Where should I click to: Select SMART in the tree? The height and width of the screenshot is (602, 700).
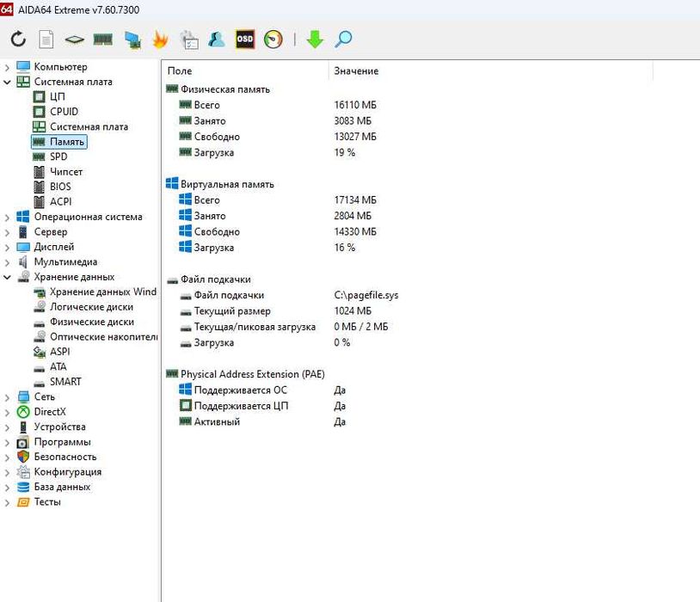[65, 382]
